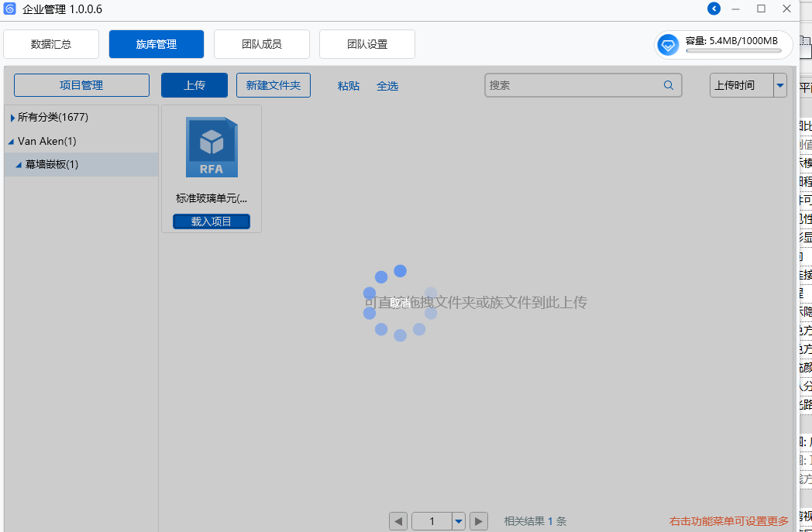
Task: Open the 团队设置 tab
Action: click(x=367, y=44)
